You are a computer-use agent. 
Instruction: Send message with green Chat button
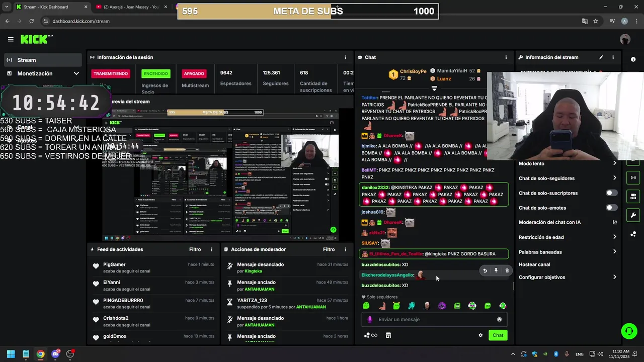[x=498, y=335]
